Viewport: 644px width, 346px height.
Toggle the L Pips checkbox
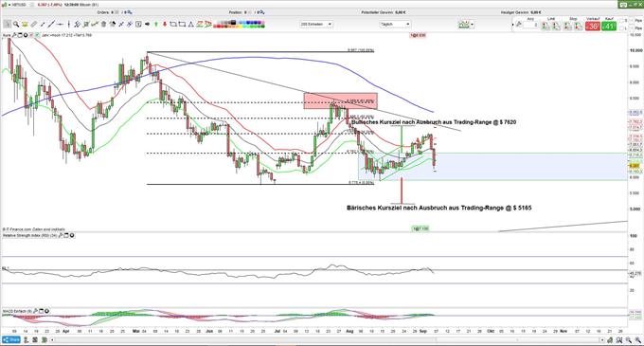[621, 28]
